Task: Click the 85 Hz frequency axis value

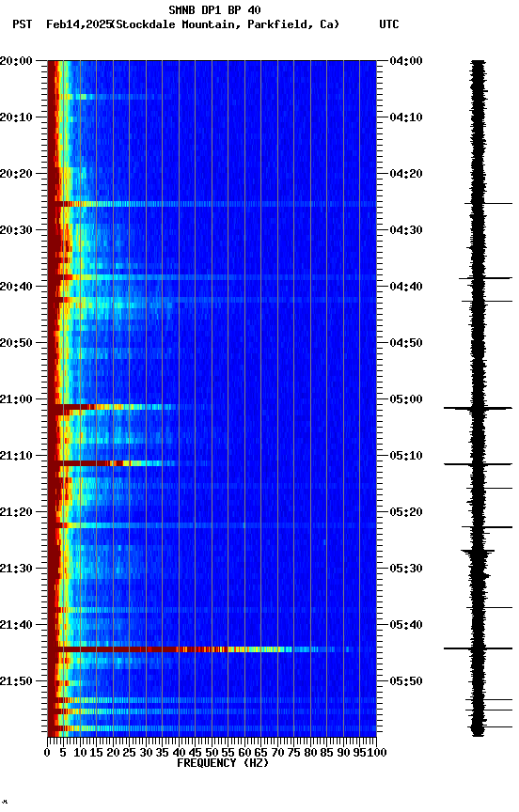Action: click(x=327, y=754)
